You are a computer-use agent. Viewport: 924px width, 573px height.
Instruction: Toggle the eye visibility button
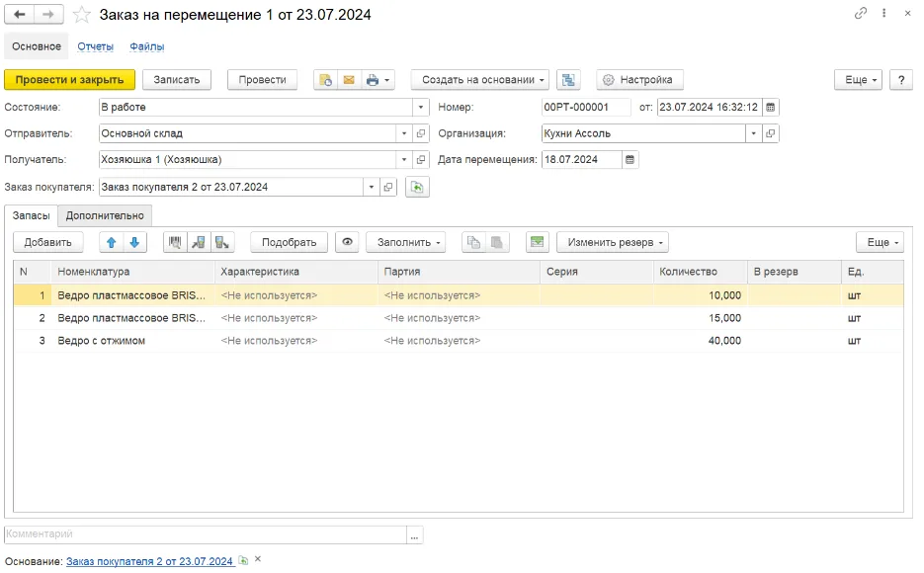click(348, 242)
